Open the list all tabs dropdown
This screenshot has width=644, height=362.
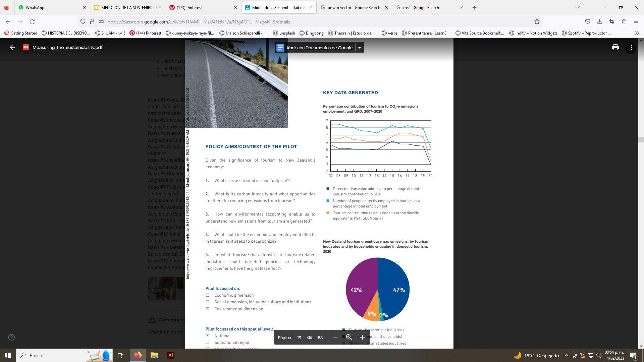(577, 7)
